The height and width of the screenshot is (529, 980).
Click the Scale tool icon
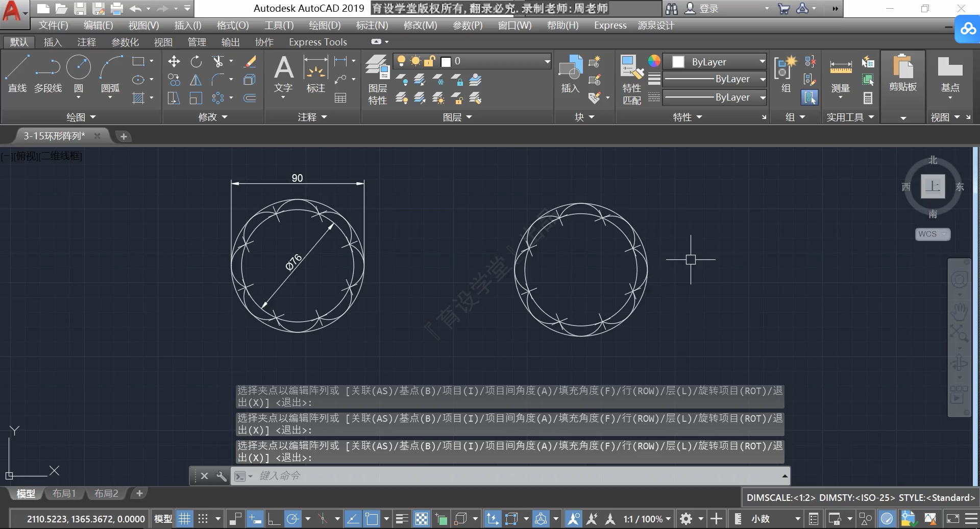pyautogui.click(x=196, y=98)
